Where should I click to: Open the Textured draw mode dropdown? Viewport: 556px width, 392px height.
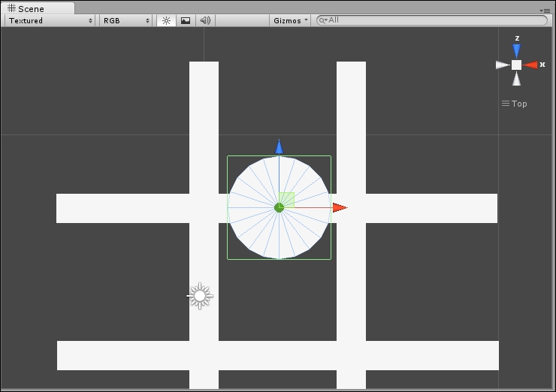click(x=50, y=20)
